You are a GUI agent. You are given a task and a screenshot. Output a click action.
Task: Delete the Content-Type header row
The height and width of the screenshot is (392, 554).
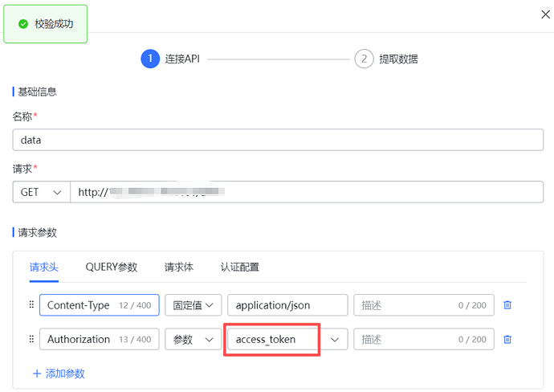[x=507, y=305]
